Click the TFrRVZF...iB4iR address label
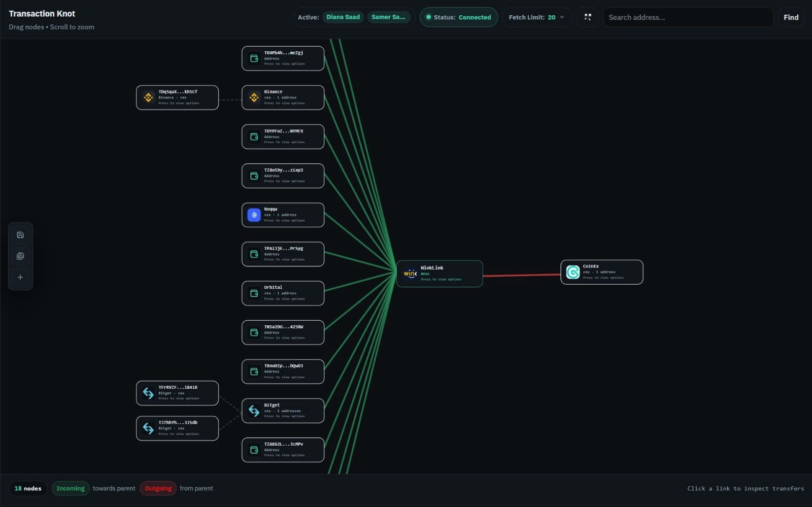This screenshot has height=507, width=812. coord(178,387)
